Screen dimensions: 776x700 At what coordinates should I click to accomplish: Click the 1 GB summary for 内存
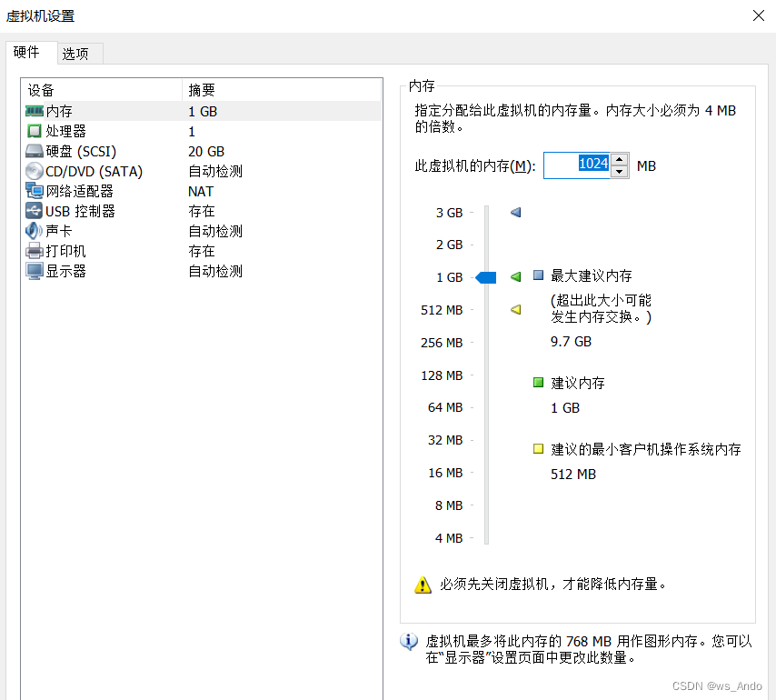click(x=203, y=112)
